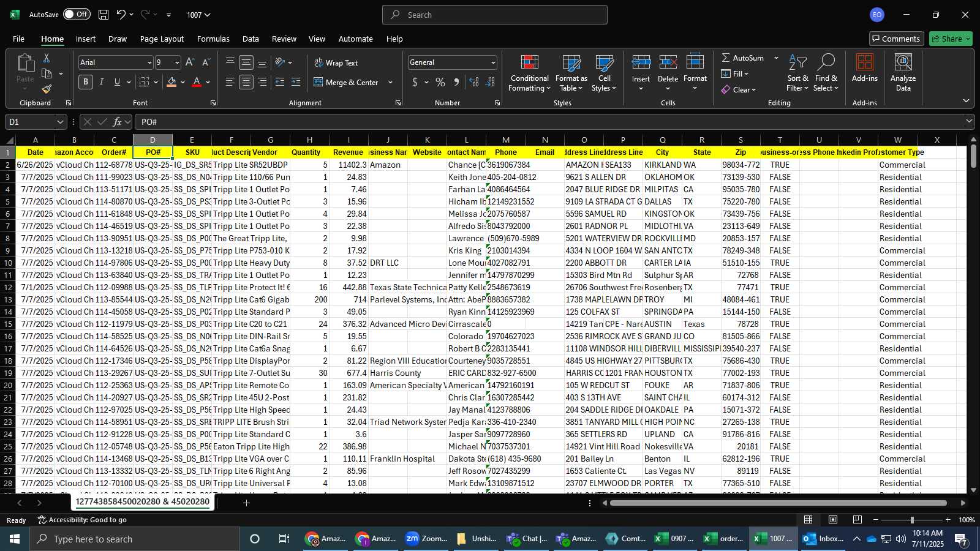The image size is (980, 551).
Task: Click the Decrease Font Size icon
Action: point(206,62)
